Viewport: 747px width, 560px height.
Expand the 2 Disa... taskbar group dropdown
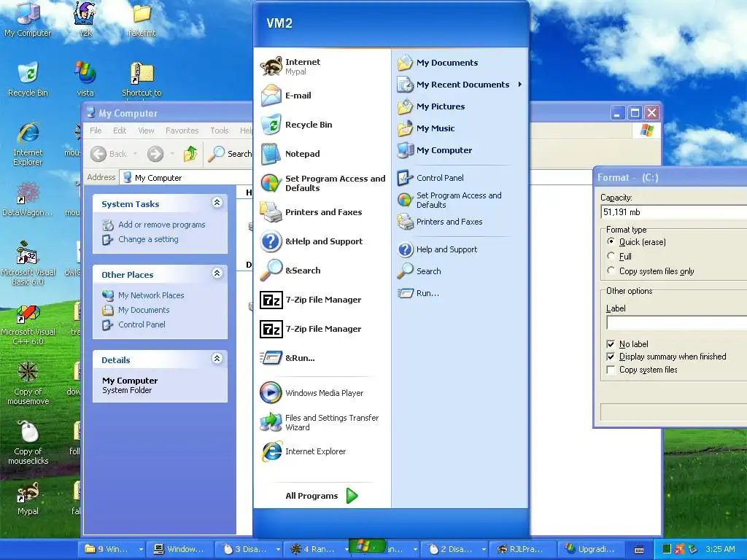tap(484, 549)
